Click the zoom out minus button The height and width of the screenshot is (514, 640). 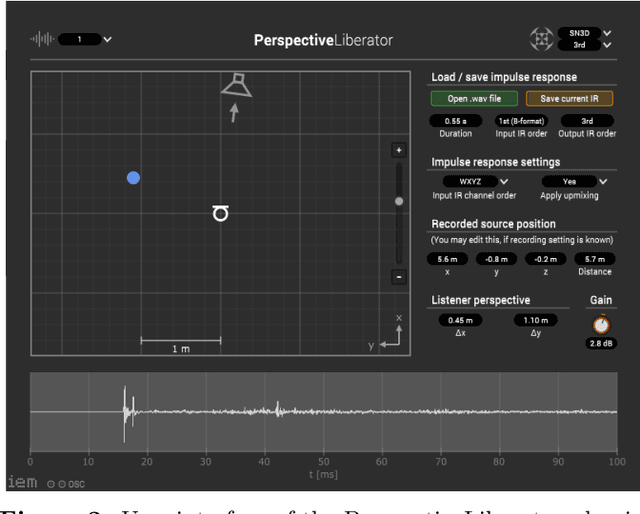(399, 277)
